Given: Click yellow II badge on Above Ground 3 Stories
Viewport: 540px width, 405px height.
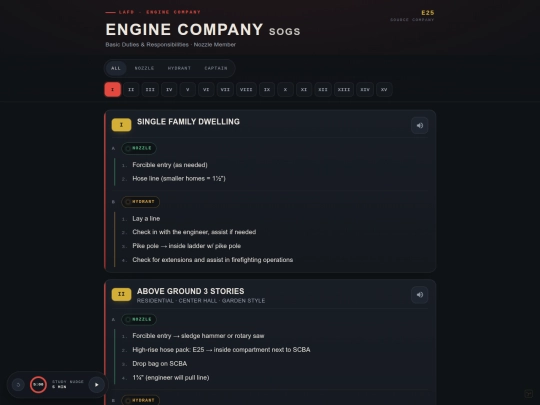Looking at the screenshot, I should 121,294.
